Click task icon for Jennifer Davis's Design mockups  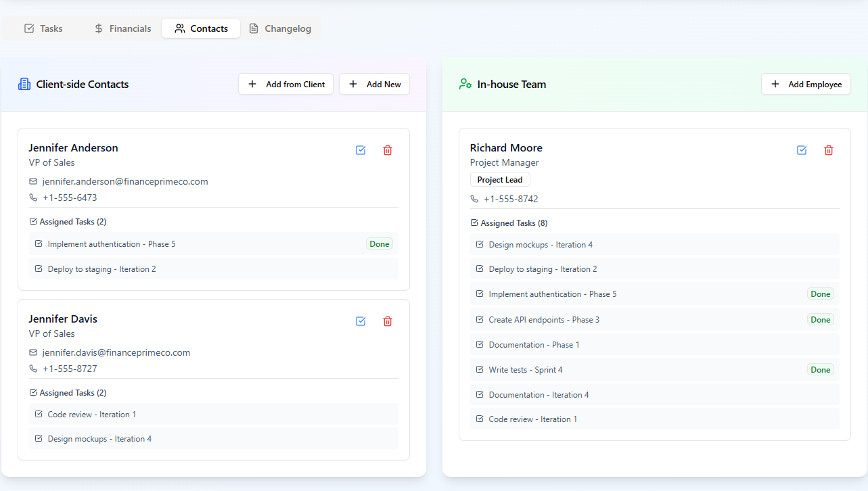tap(39, 438)
